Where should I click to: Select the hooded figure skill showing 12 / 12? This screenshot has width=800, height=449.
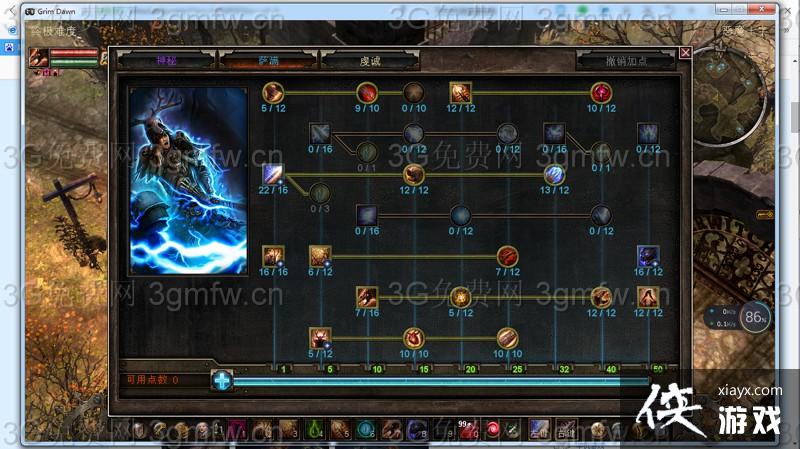648,297
